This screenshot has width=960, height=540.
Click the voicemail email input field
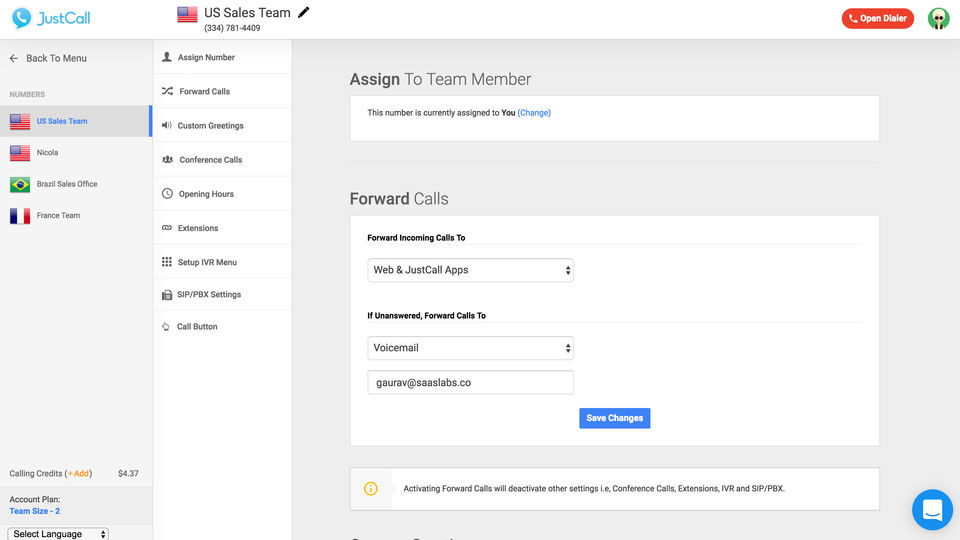(470, 382)
